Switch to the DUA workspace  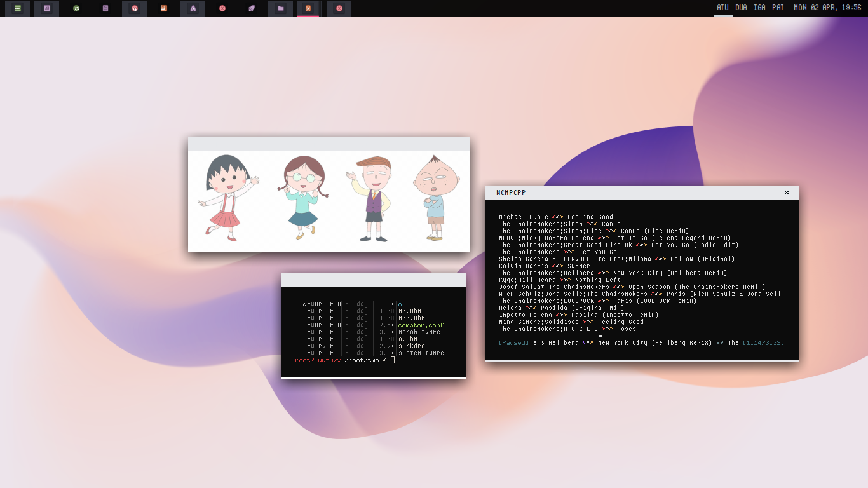pos(742,8)
